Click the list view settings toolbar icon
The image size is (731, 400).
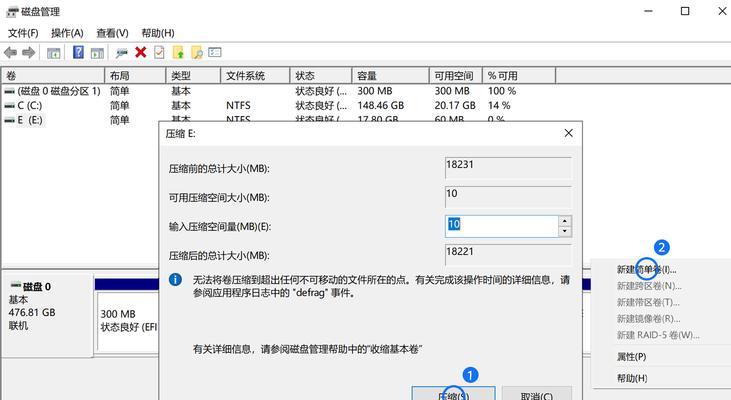[214, 52]
